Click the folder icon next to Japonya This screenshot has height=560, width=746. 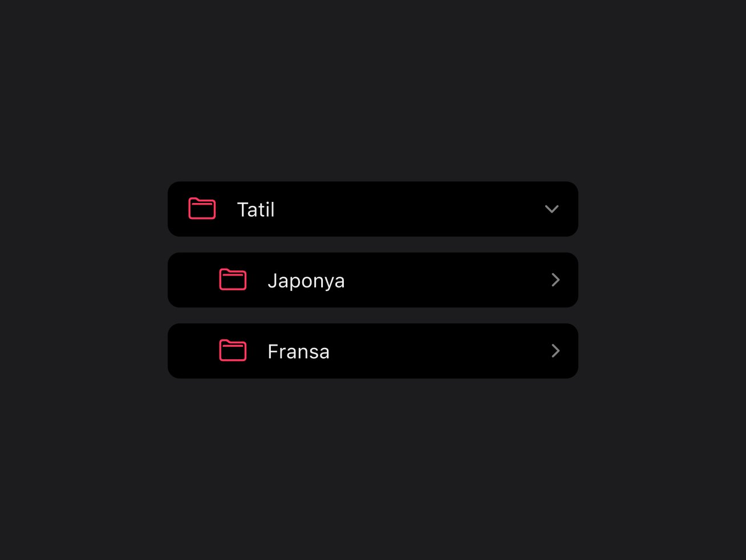click(233, 279)
